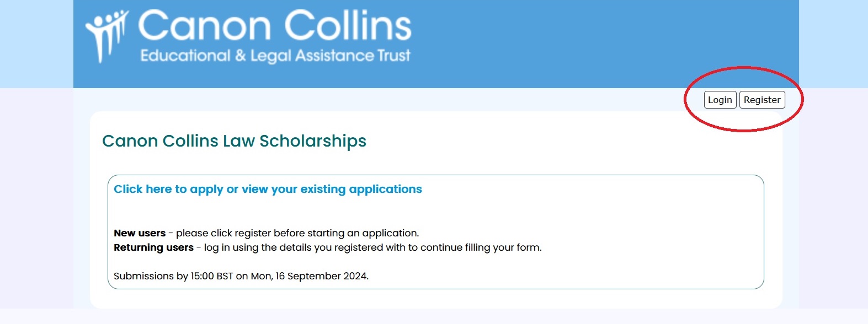Click the bold Returning users label
Screen dimensions: 868x324
[x=153, y=247]
